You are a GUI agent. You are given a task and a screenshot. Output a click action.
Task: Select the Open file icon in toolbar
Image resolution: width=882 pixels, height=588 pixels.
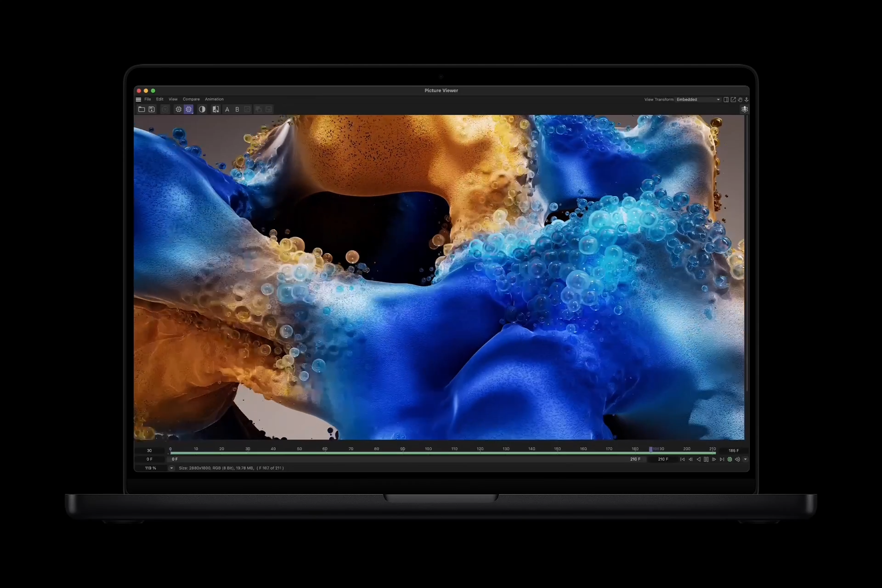[x=142, y=109]
